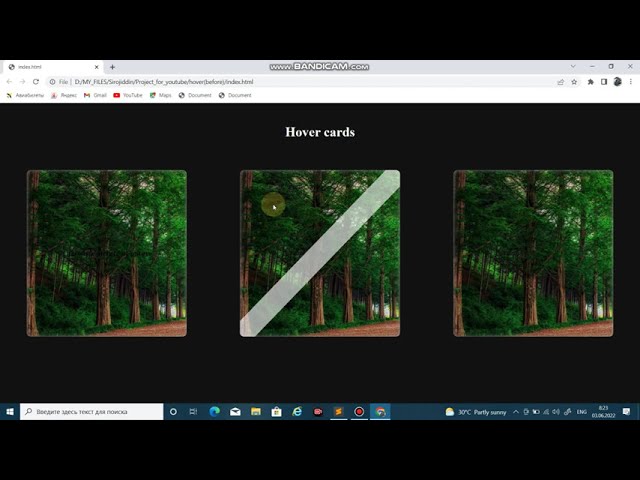640x480 pixels.
Task: Open Task View on the taskbar
Action: [193, 411]
